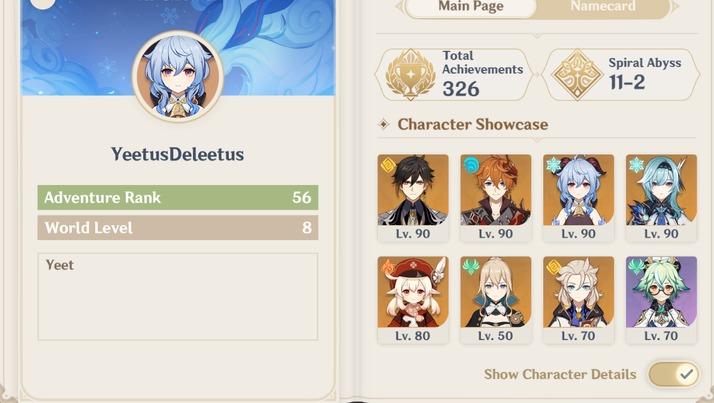Viewport: 714px width, 403px height.
Task: Switch to the Main Page tab
Action: click(x=471, y=7)
